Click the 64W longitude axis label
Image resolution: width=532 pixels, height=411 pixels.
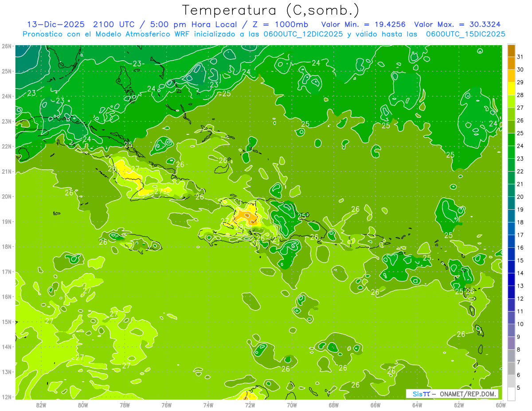[x=417, y=405]
